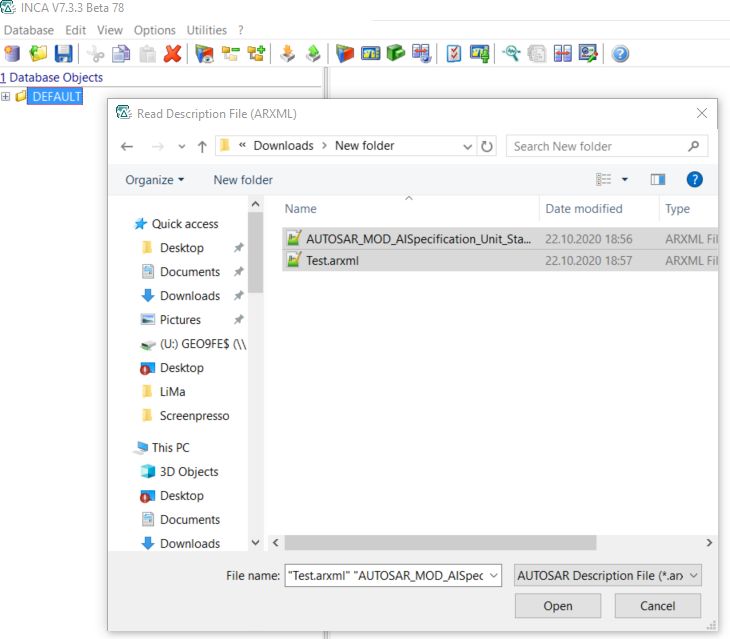Click the Save floppy disk icon

(x=64, y=54)
